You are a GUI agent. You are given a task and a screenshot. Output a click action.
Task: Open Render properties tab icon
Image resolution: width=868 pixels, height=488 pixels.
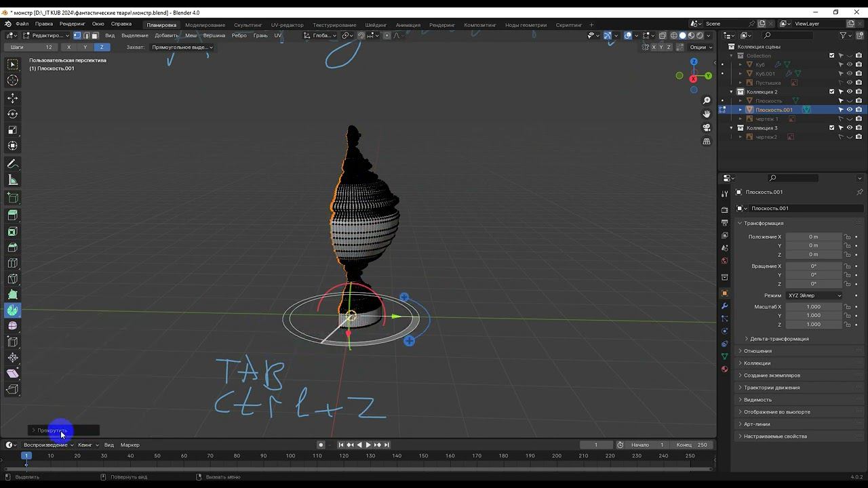pyautogui.click(x=724, y=209)
